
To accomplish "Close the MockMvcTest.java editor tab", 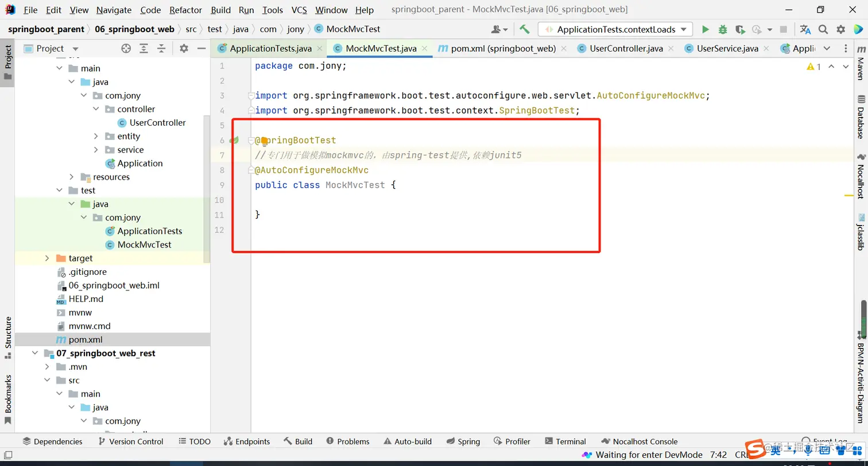I will point(425,49).
